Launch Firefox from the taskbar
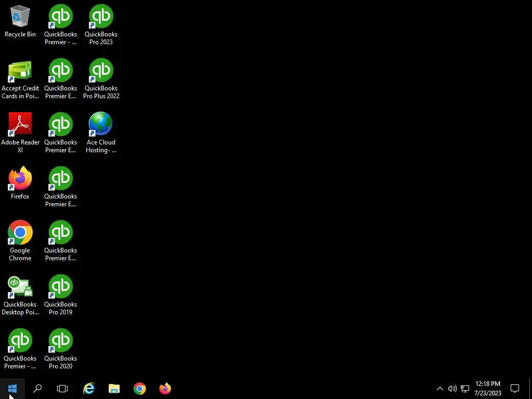This screenshot has height=399, width=532. 165,389
